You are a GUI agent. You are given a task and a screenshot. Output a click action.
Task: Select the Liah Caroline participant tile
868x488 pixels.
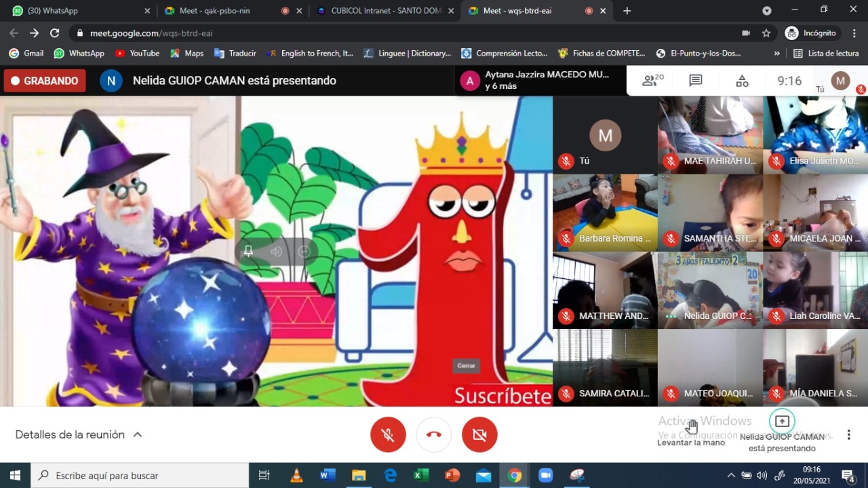(x=815, y=290)
